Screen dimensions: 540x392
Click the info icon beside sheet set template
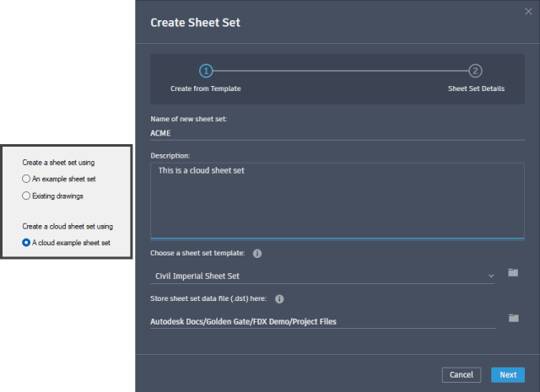(x=257, y=254)
